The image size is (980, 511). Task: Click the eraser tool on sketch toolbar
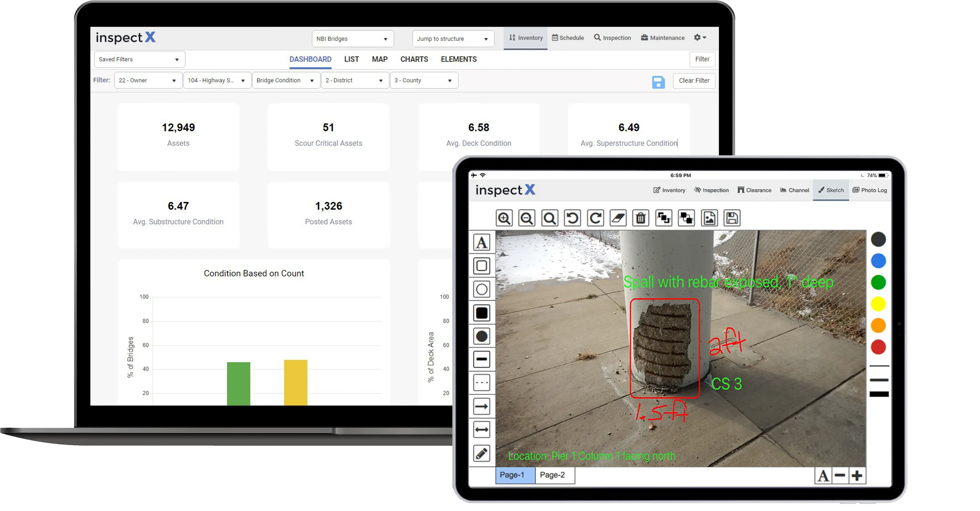(x=618, y=218)
